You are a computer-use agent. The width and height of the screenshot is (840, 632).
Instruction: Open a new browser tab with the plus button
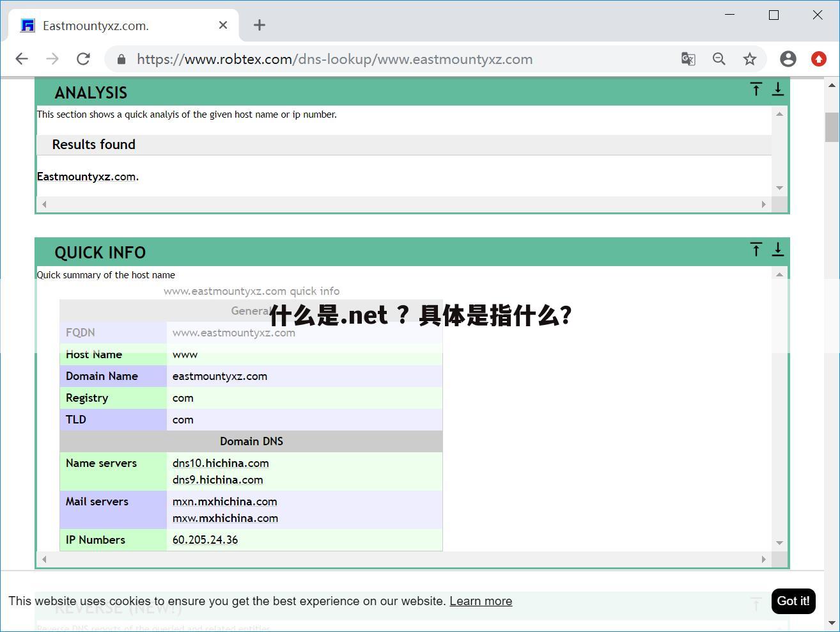point(259,25)
